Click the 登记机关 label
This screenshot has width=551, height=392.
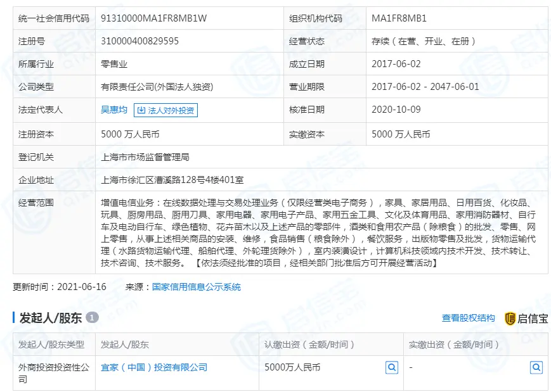tap(36, 157)
